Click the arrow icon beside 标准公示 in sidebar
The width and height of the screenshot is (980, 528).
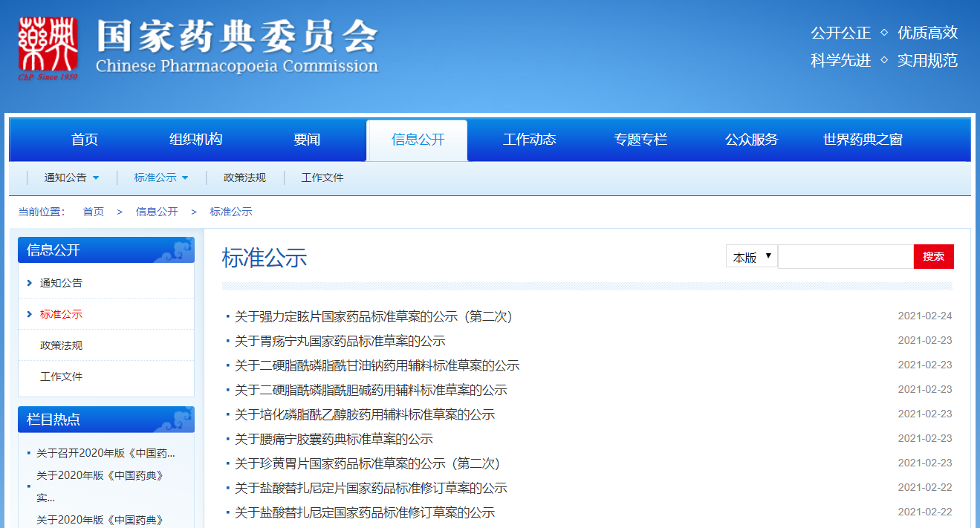29,314
